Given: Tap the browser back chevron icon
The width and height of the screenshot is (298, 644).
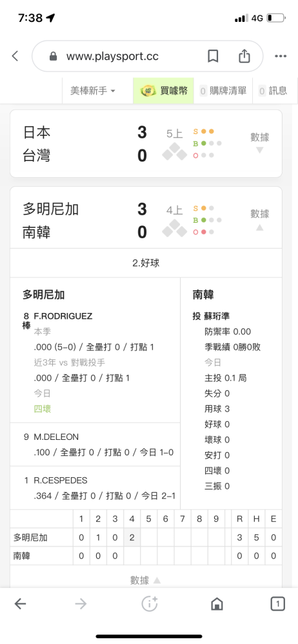Looking at the screenshot, I should coord(15,56).
